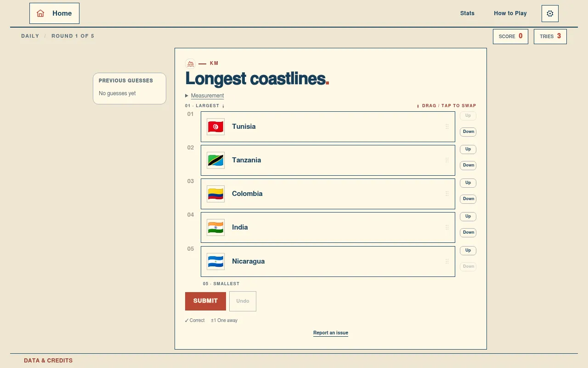Move Colombia up one position
This screenshot has width=588, height=368.
click(x=468, y=183)
